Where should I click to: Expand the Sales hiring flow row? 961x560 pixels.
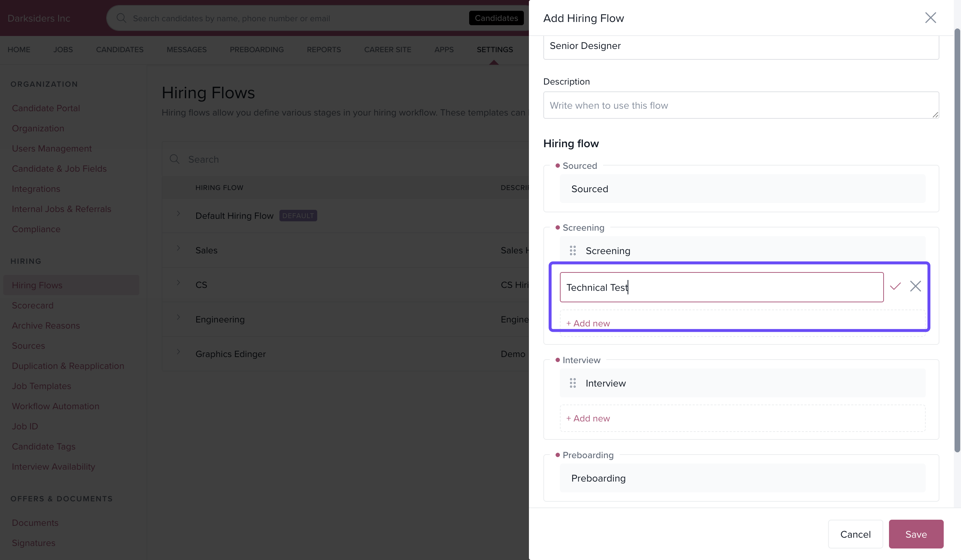[178, 248]
